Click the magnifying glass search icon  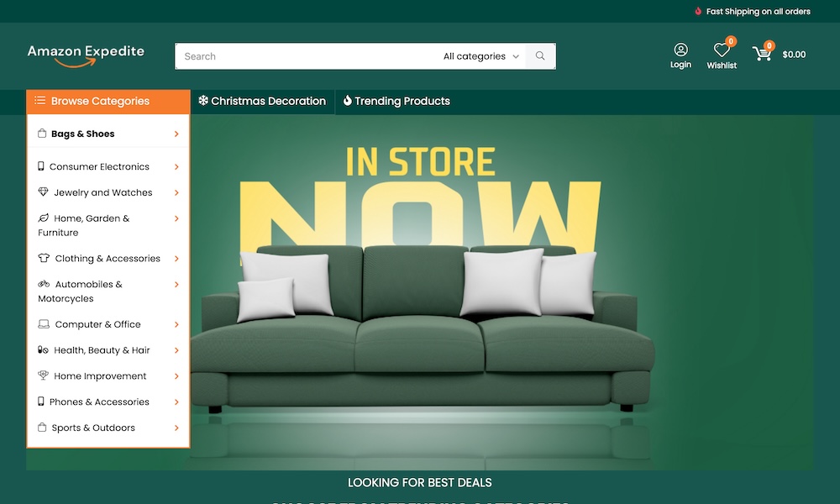click(x=540, y=55)
